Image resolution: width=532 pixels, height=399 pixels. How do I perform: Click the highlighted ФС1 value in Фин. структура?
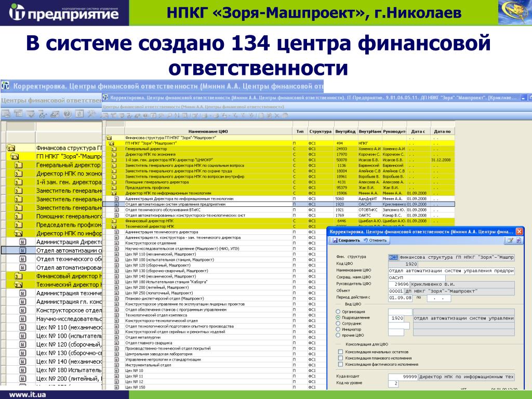[393, 258]
